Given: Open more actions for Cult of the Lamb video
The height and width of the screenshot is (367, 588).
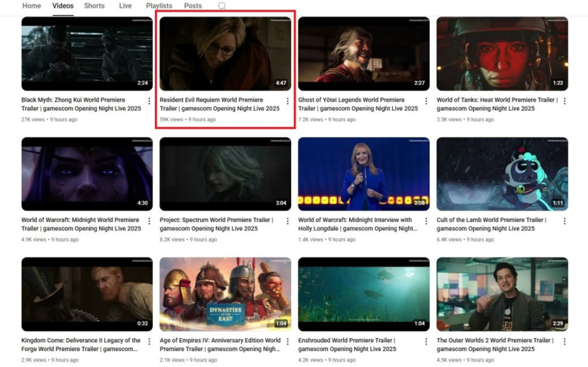Looking at the screenshot, I should (x=564, y=222).
